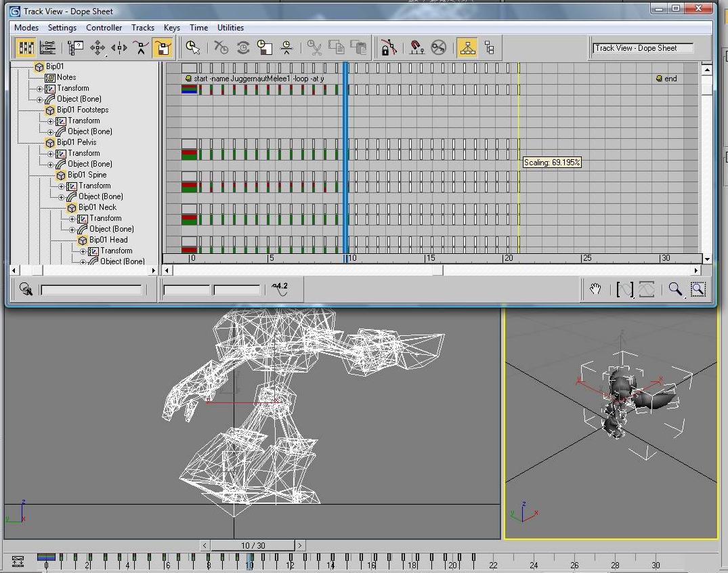Click the Scale Time icon
This screenshot has width=728, height=573.
(265, 47)
